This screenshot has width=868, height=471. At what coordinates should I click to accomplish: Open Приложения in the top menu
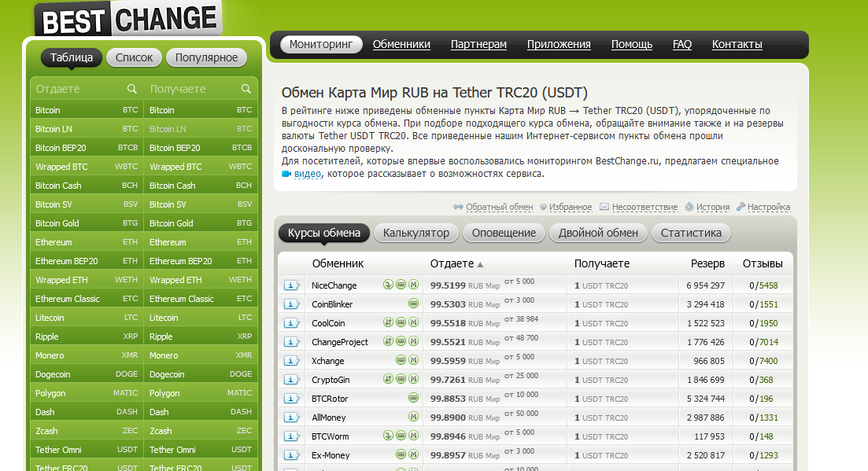(559, 44)
